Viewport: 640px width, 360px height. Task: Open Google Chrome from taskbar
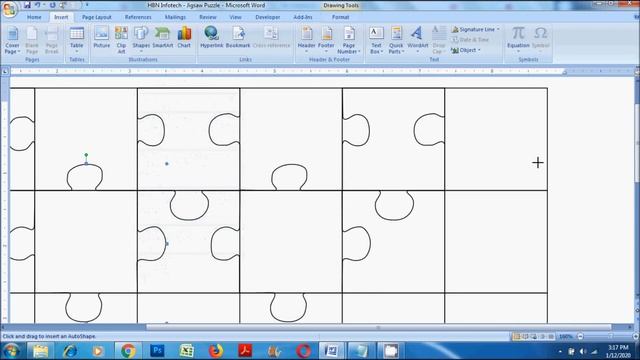[128, 351]
